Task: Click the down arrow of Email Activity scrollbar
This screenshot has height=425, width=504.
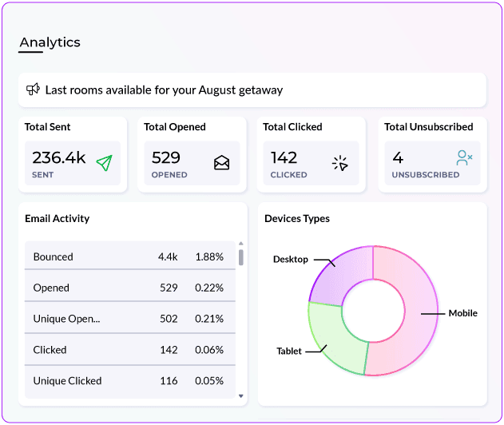Action: (241, 396)
